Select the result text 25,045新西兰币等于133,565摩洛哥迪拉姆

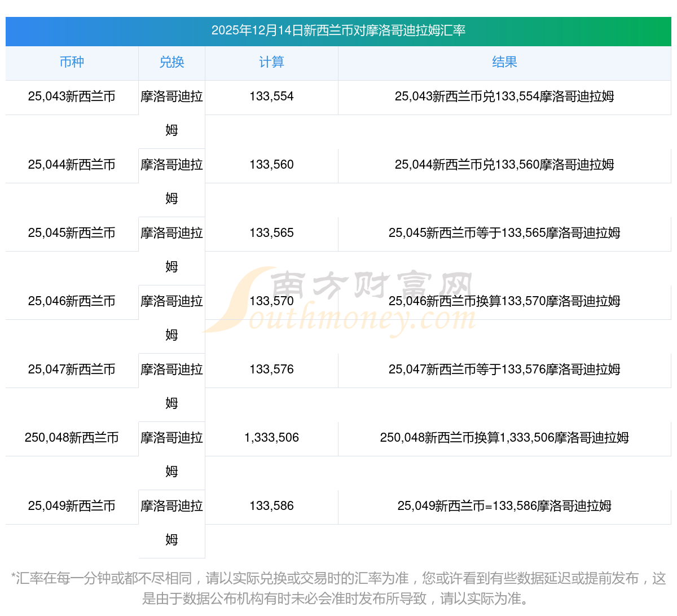504,233
